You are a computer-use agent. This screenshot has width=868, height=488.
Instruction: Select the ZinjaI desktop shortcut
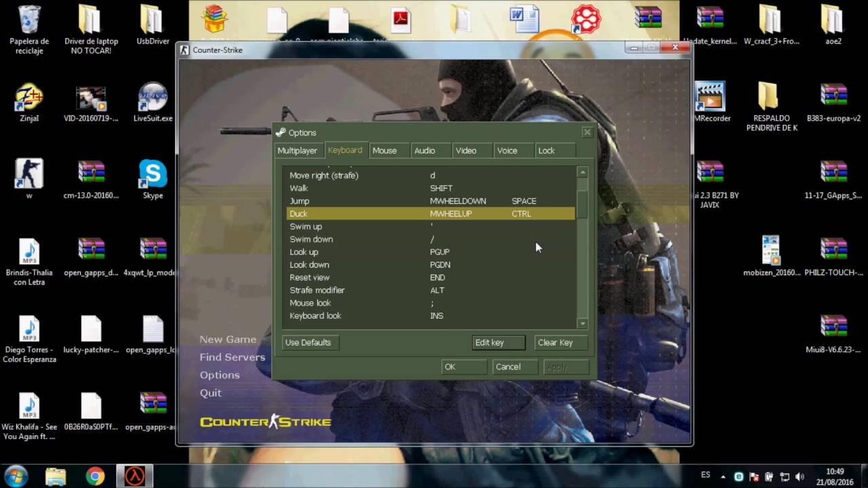[29, 98]
